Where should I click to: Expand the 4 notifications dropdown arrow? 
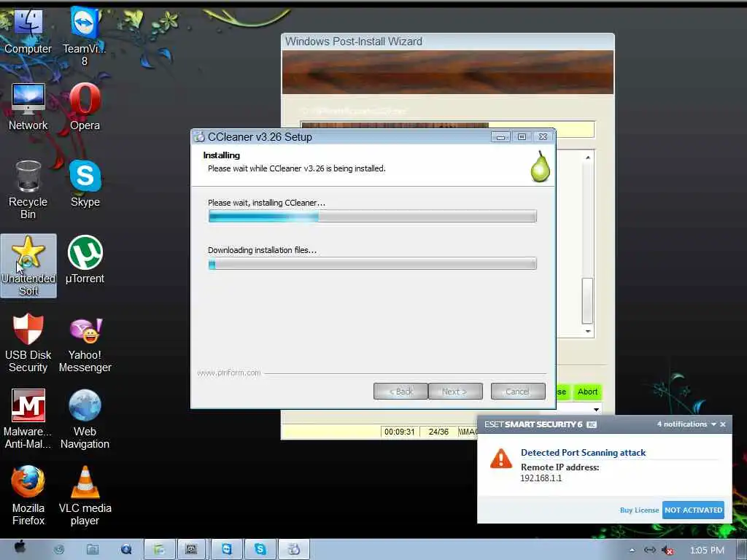click(713, 424)
